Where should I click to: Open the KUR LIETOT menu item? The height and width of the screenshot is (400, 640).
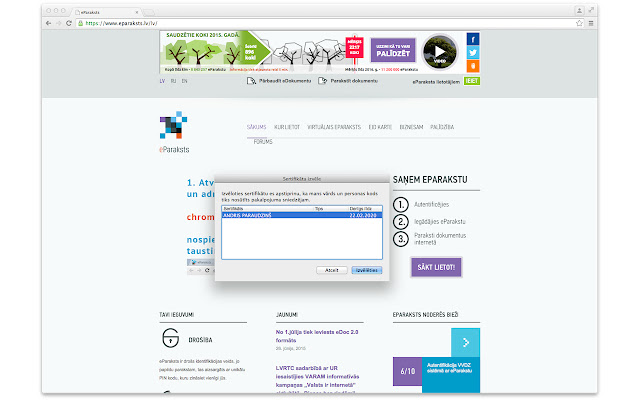(x=287, y=127)
